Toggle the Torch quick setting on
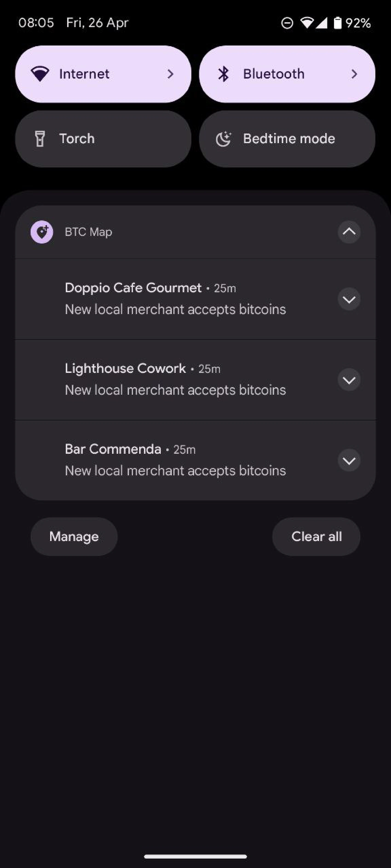Screen dimensions: 391x868 pyautogui.click(x=103, y=139)
